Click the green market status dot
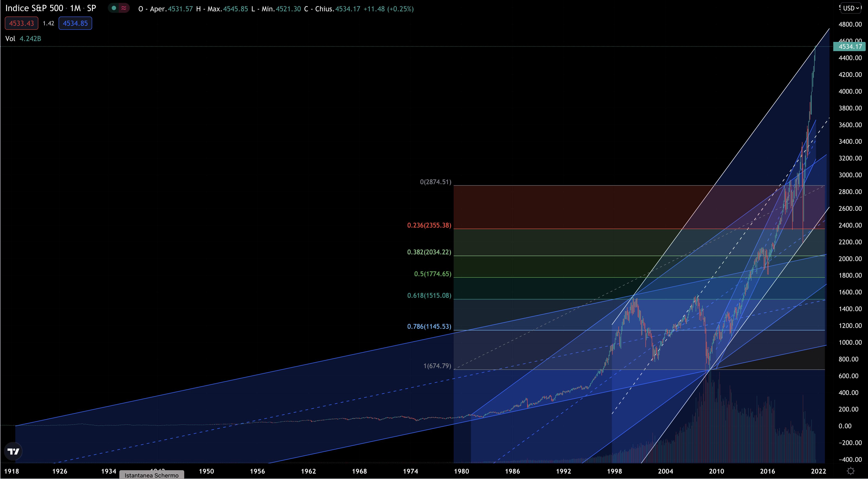The width and height of the screenshot is (868, 479). click(114, 8)
